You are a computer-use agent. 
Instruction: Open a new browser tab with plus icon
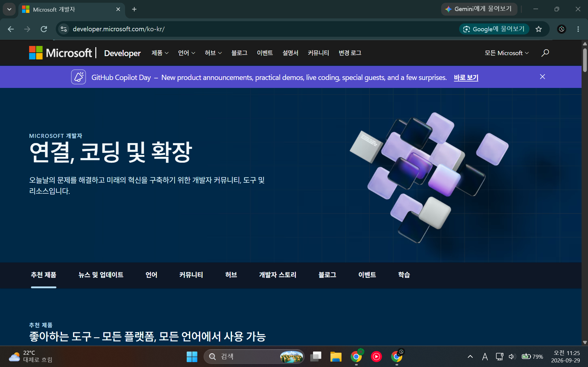point(134,9)
